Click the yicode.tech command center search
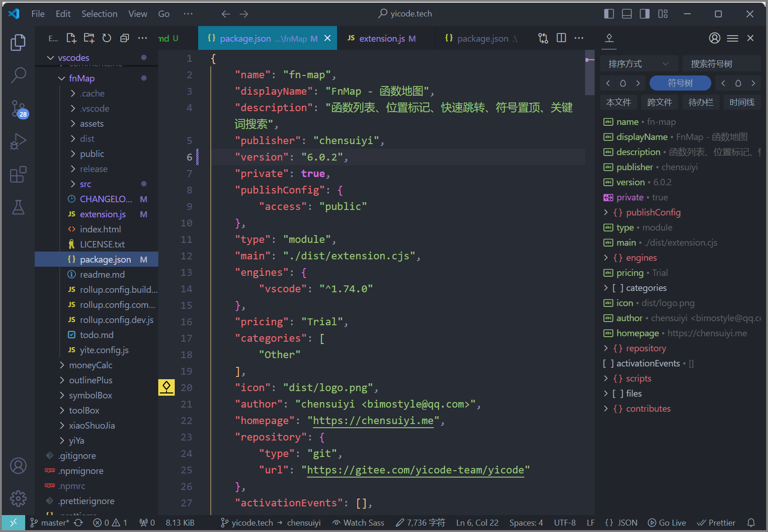Screen dimensions: 768x532 tap(405, 14)
